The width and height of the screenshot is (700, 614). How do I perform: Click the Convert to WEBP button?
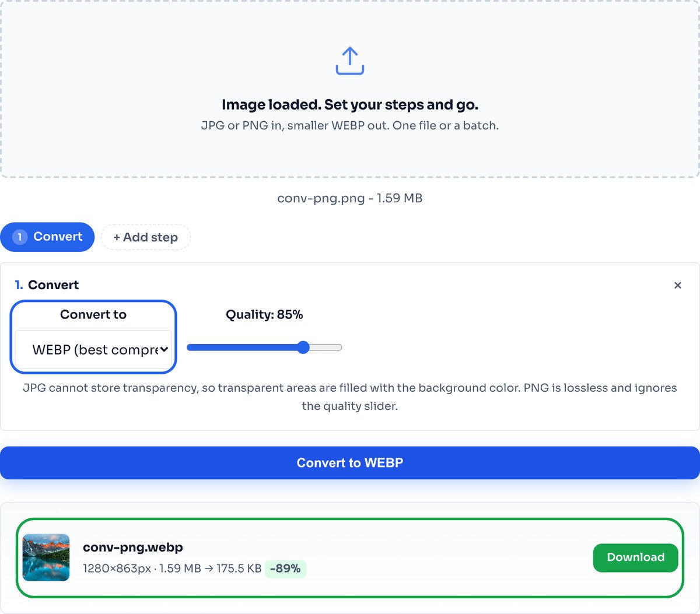350,463
